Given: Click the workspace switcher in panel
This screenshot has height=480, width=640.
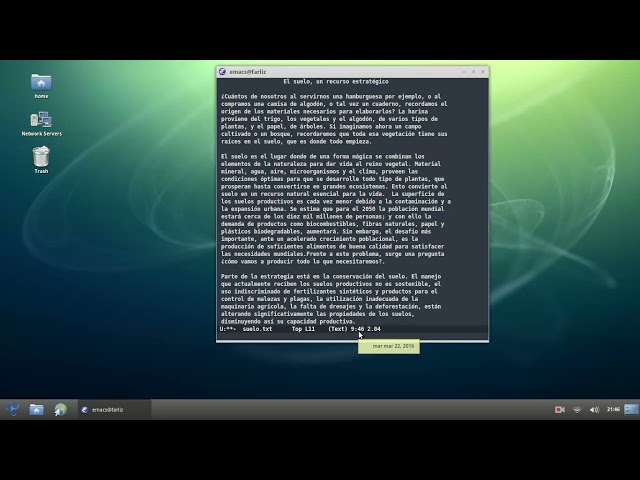Looking at the screenshot, I should 631,409.
